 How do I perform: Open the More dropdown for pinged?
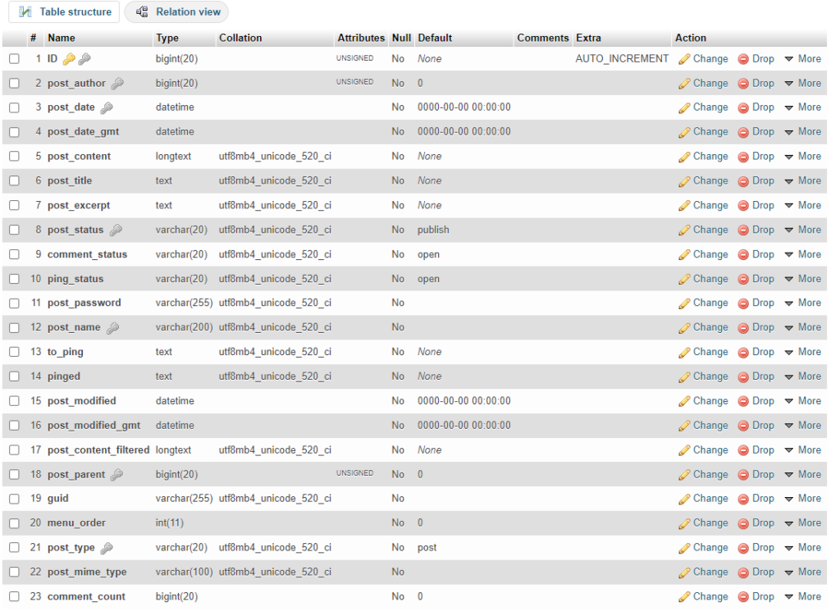[x=802, y=376]
